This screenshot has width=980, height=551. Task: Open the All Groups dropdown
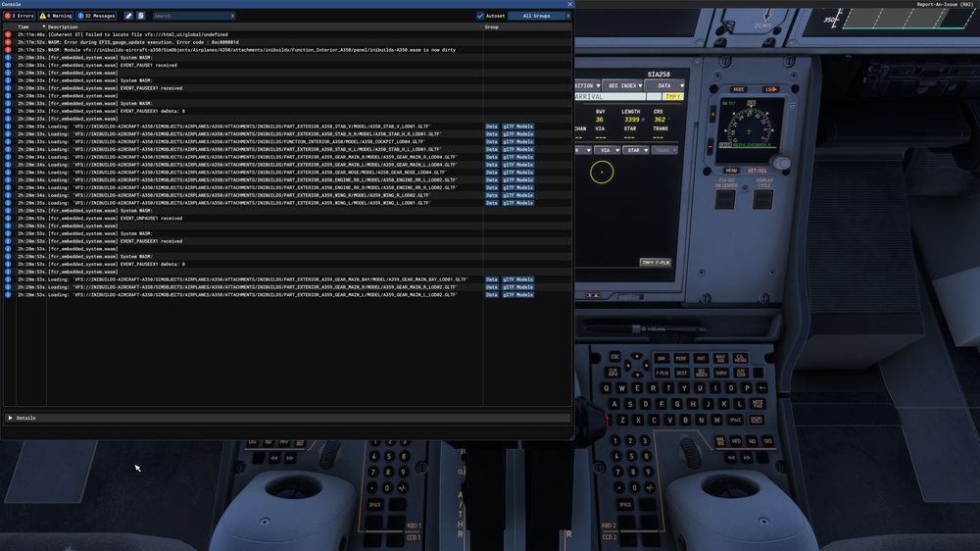540,16
